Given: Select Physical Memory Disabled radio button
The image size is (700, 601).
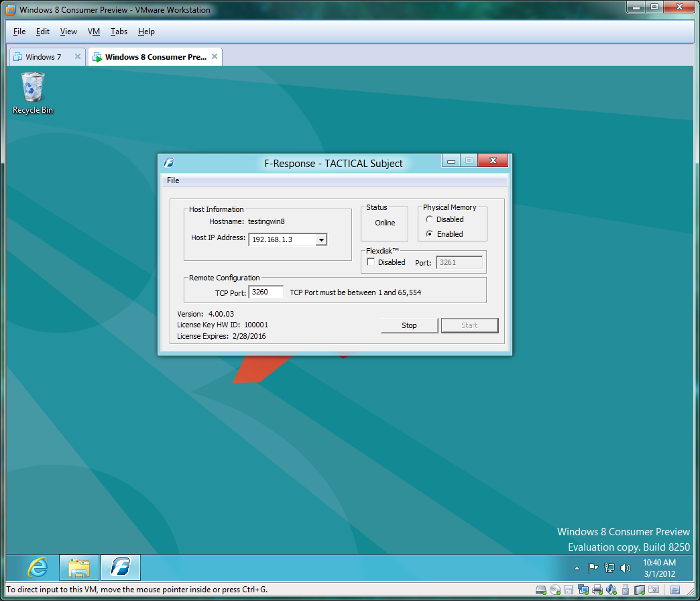Looking at the screenshot, I should pos(430,219).
